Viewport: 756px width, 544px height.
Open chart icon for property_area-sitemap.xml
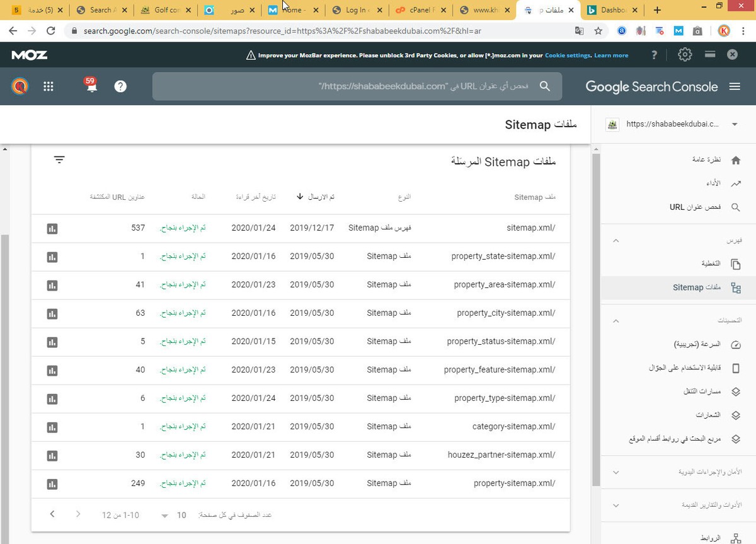[x=52, y=285]
